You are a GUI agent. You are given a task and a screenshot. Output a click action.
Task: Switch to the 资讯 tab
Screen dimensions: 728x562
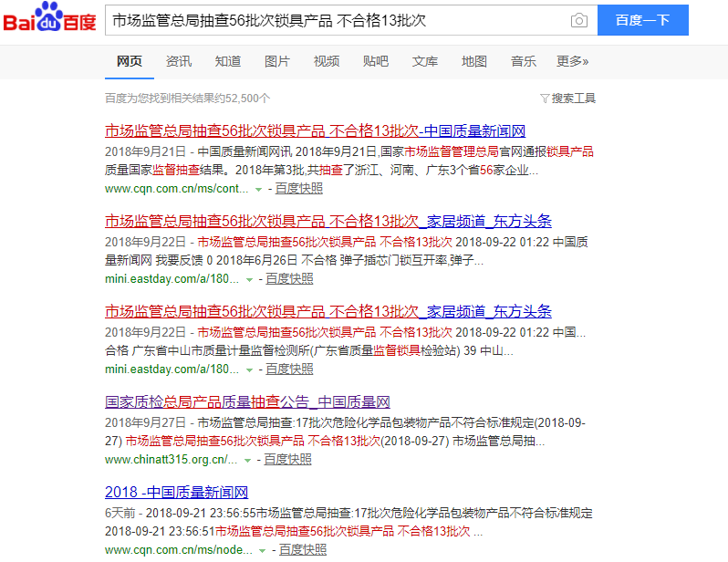pos(179,61)
